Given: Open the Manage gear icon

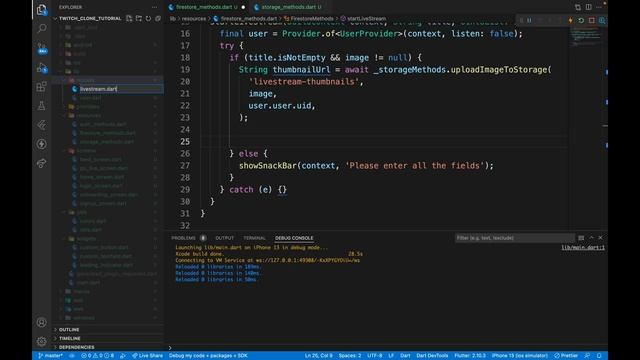Looking at the screenshot, I should (x=42, y=341).
